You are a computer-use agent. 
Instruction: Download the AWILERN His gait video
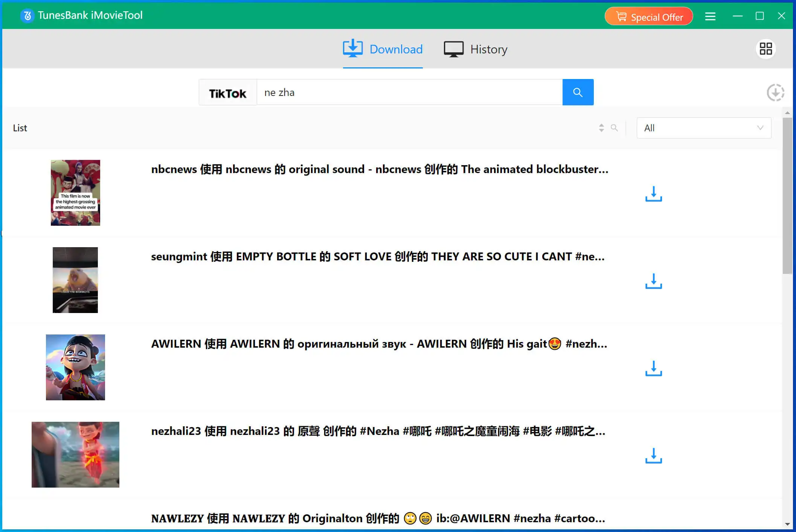pos(654,368)
